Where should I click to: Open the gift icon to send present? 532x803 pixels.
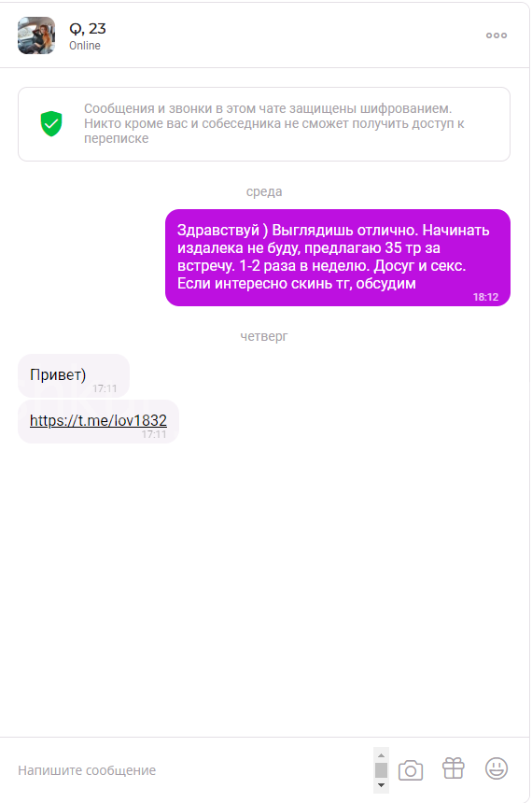[x=454, y=768]
